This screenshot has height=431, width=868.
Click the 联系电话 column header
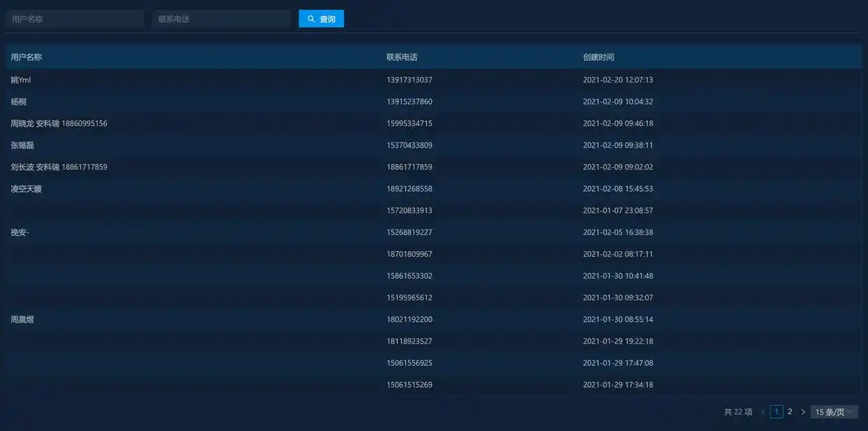(x=402, y=57)
